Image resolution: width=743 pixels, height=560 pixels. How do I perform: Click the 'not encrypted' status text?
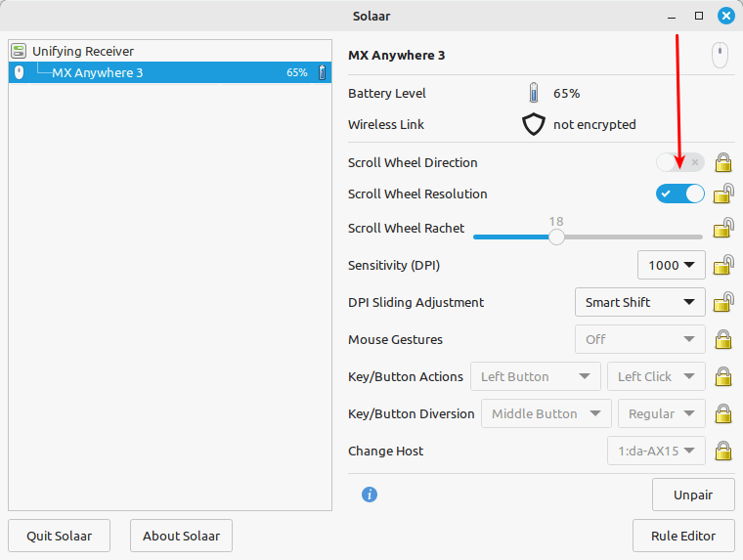pyautogui.click(x=594, y=124)
